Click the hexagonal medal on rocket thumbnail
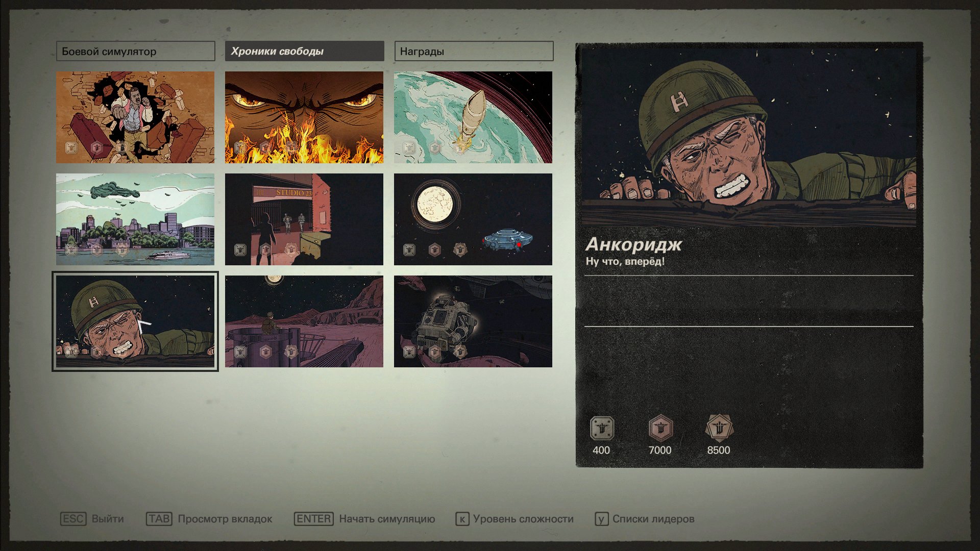 tap(434, 148)
